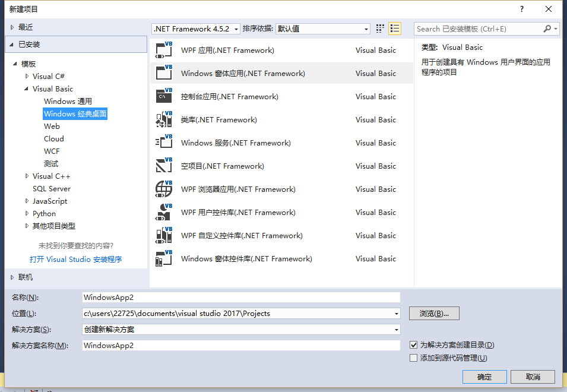This screenshot has width=567, height=392.
Task: Click the WPF 应用 template icon
Action: (x=164, y=50)
